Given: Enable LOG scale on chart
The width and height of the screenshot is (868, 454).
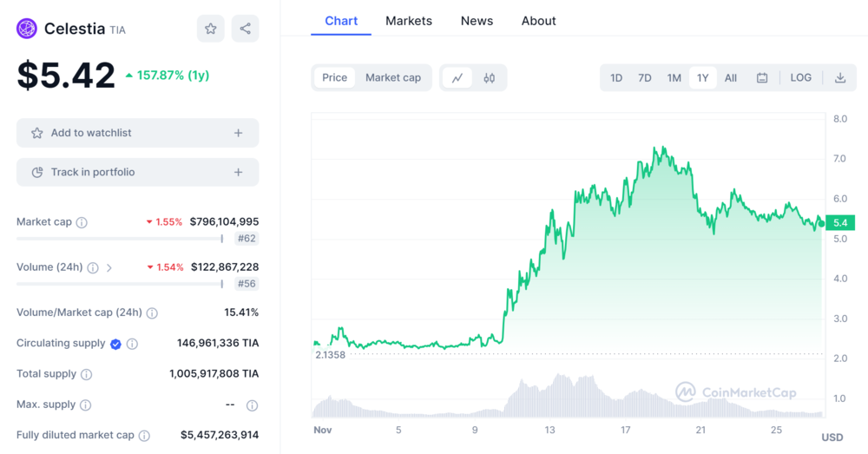Looking at the screenshot, I should pos(800,78).
